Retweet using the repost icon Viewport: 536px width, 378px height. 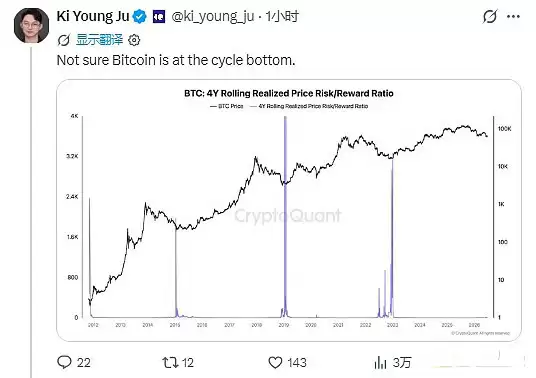point(170,362)
